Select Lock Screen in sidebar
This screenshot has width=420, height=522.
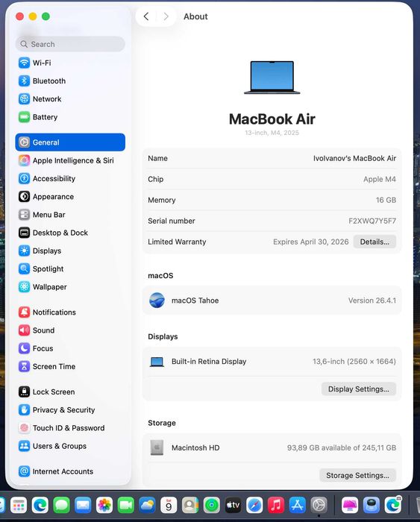coord(70,391)
